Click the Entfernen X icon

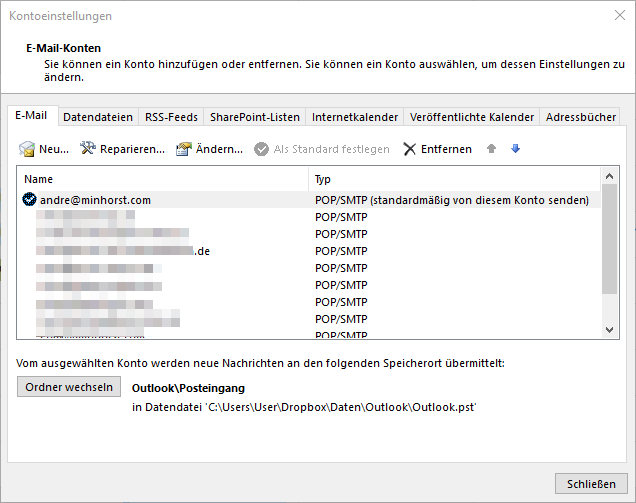[x=409, y=149]
